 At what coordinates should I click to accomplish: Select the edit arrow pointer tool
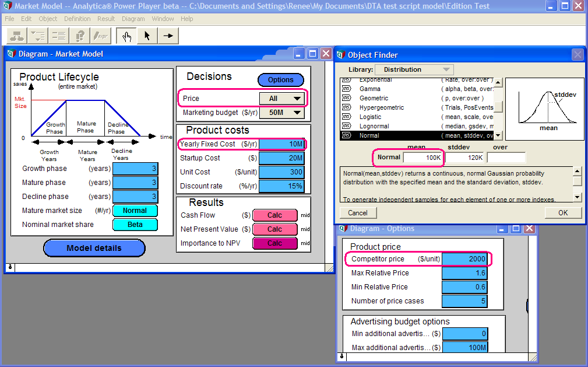tap(147, 36)
